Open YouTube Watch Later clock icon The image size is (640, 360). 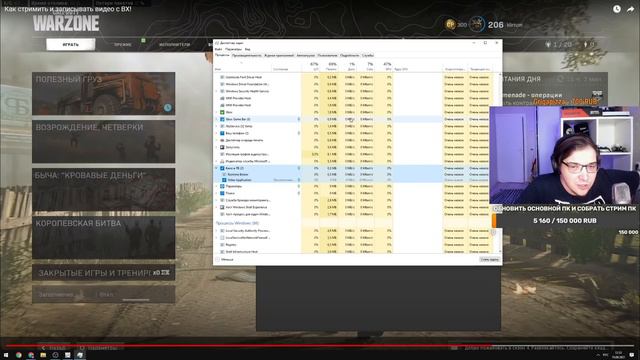pyautogui.click(x=616, y=9)
